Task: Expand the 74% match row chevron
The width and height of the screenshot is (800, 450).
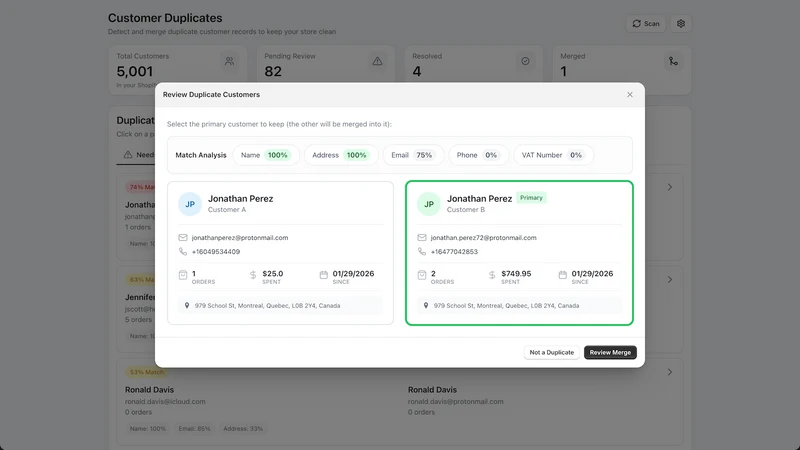Action: 669,187
